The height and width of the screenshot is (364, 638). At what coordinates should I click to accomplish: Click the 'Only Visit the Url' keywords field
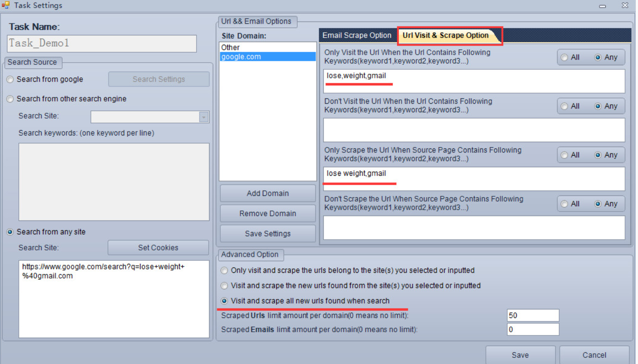474,81
